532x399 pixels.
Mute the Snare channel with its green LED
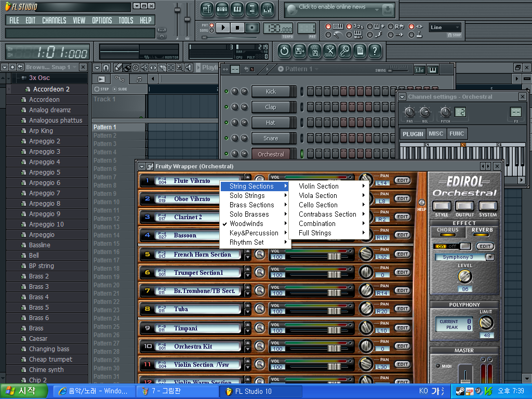click(227, 138)
